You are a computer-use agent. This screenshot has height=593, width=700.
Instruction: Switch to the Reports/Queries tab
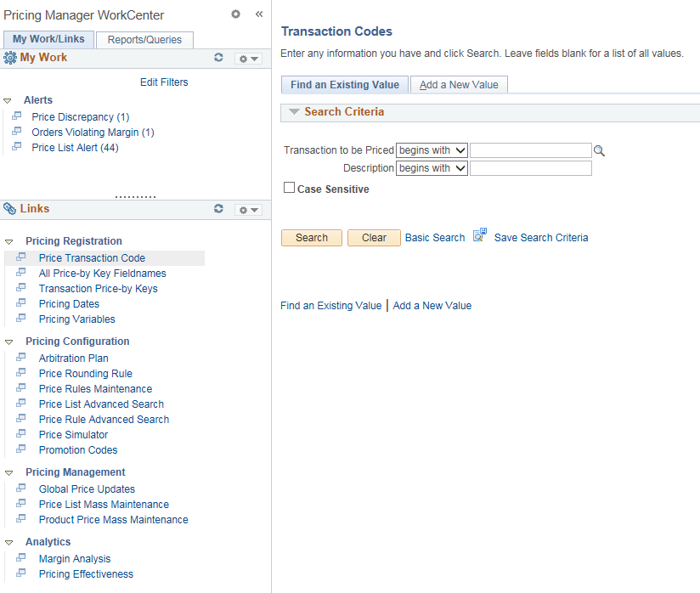pyautogui.click(x=144, y=39)
